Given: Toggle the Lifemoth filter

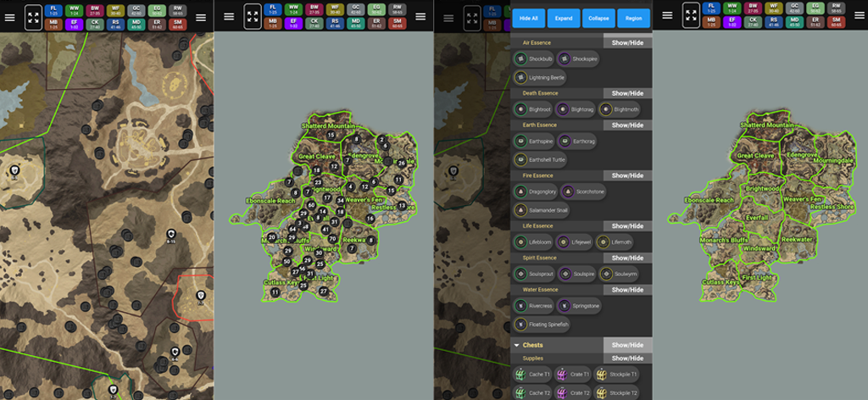Looking at the screenshot, I should tap(615, 242).
